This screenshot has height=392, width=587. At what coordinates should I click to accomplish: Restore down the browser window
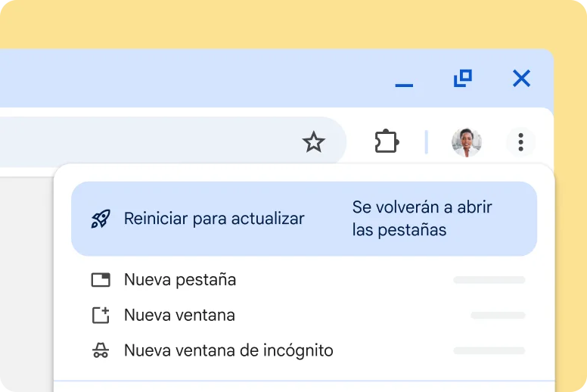(x=462, y=78)
